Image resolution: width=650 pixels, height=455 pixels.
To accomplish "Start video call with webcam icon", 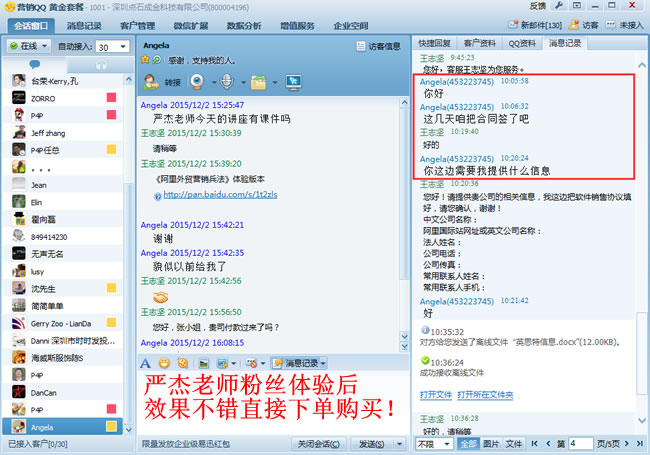I will [197, 82].
